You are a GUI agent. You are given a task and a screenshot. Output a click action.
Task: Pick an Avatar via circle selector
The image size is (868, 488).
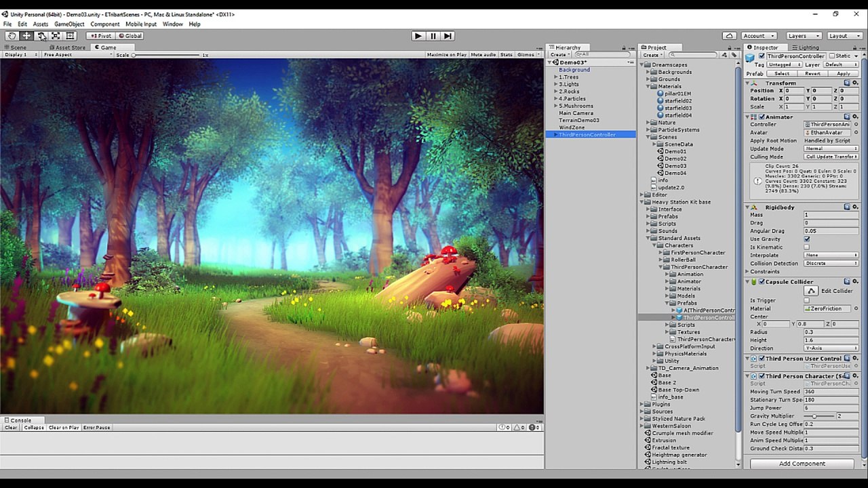(x=855, y=133)
